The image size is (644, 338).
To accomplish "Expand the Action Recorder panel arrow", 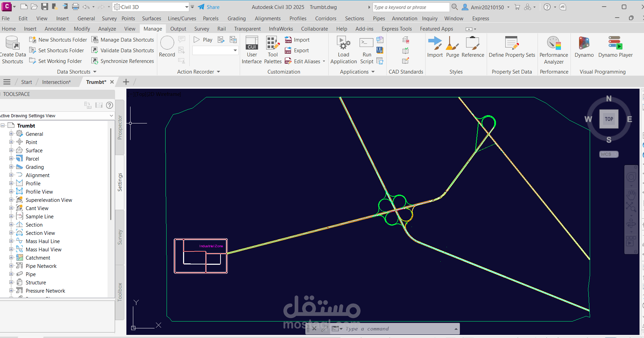I will [x=218, y=72].
